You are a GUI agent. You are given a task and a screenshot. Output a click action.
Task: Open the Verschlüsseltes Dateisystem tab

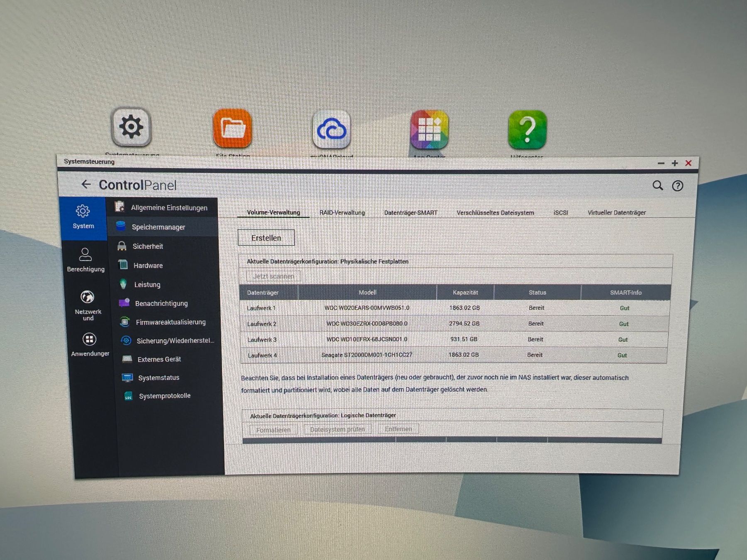point(496,213)
